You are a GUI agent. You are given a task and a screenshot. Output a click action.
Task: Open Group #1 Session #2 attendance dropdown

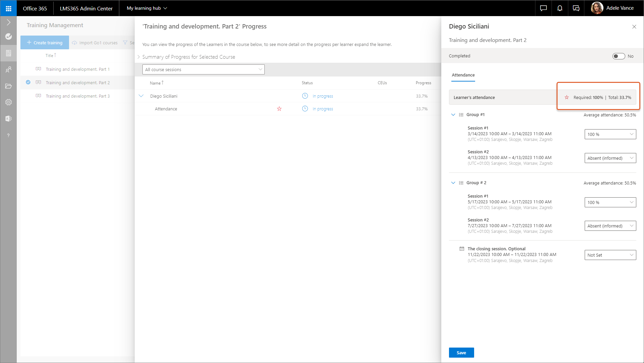pos(610,158)
